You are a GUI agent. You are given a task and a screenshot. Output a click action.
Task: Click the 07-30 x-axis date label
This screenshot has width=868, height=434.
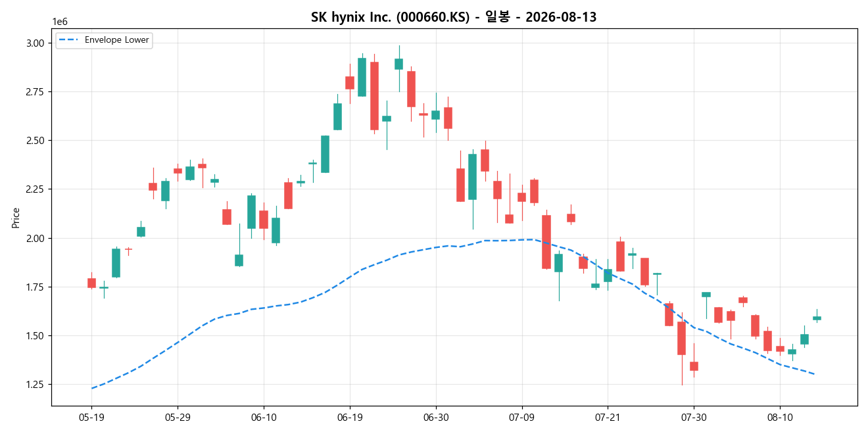pos(694,418)
